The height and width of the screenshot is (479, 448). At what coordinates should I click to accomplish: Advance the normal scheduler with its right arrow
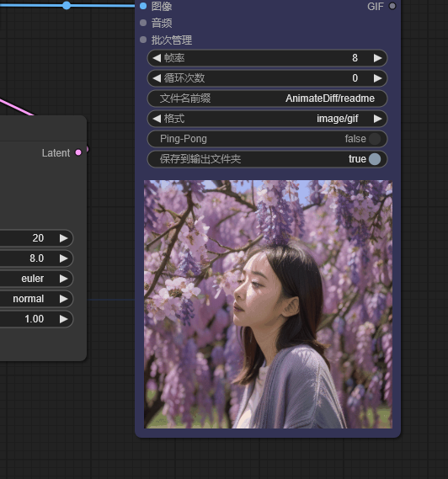click(63, 299)
